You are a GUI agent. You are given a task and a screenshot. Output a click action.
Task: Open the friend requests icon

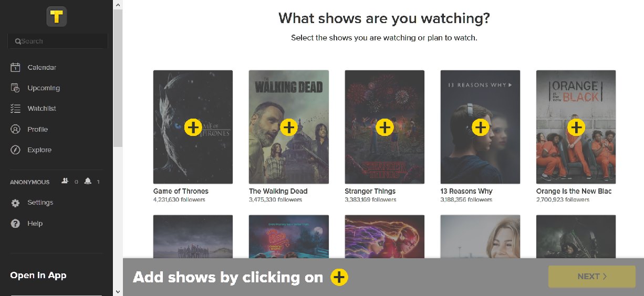65,181
